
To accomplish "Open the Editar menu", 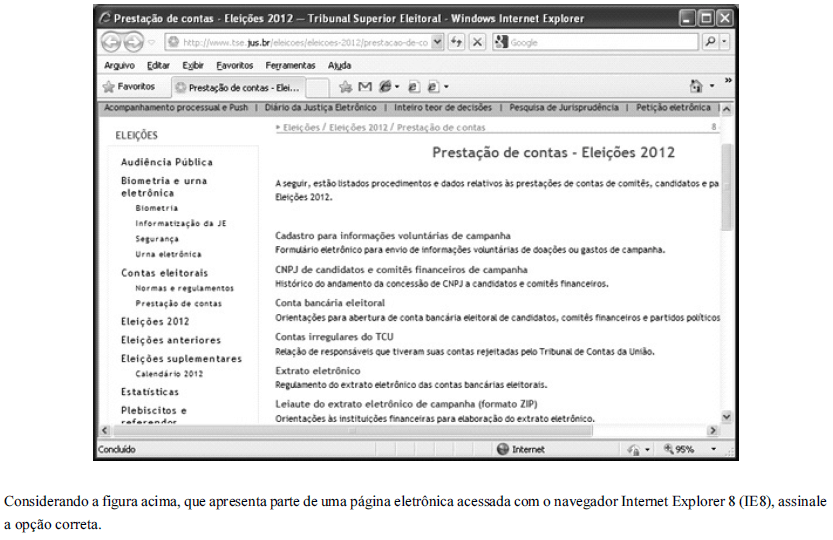I will click(x=158, y=65).
